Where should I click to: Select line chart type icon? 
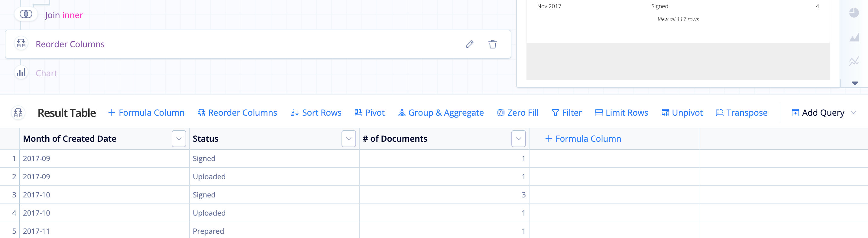(853, 61)
